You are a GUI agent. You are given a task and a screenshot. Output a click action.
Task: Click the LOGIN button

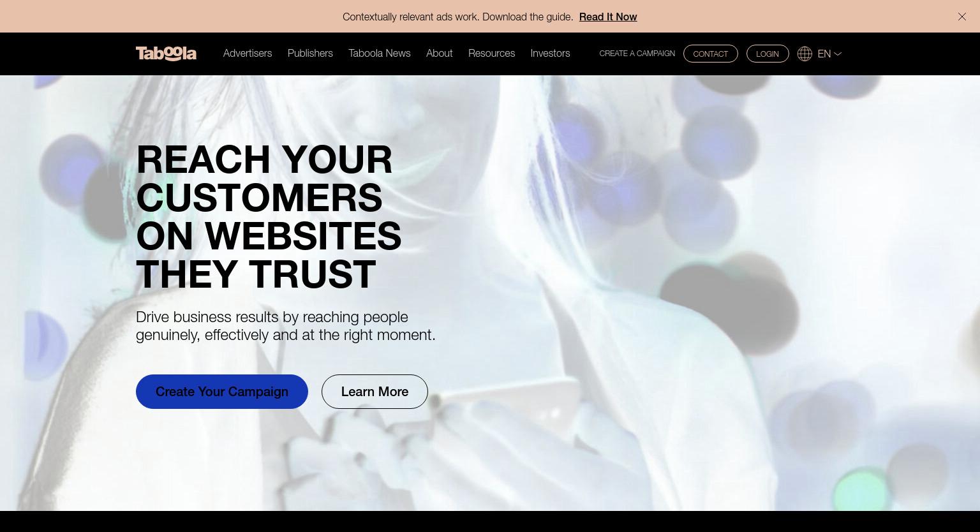(x=768, y=54)
